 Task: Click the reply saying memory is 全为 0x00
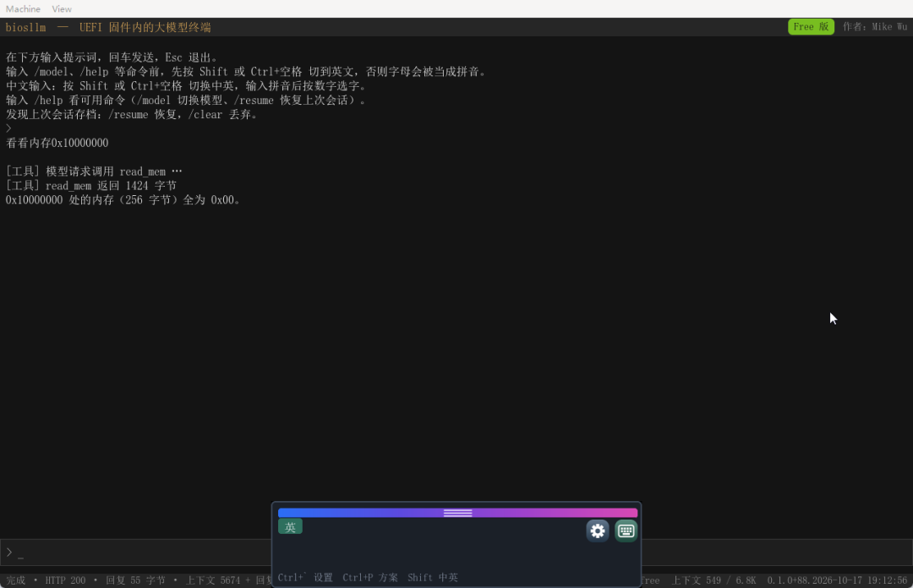[x=123, y=200]
